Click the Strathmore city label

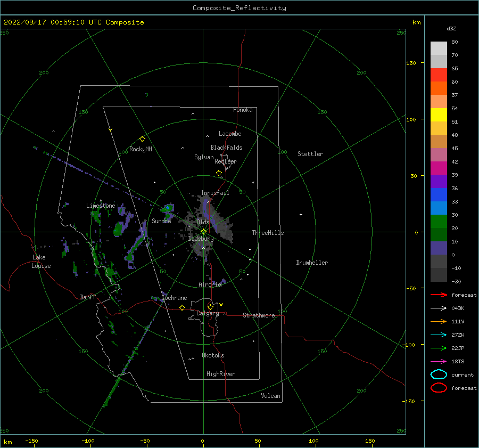[x=259, y=315]
